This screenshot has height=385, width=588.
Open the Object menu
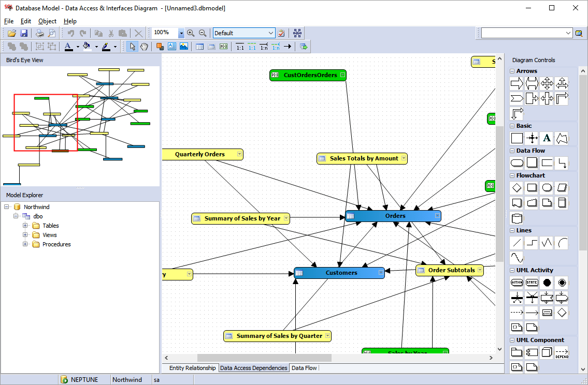coord(47,21)
